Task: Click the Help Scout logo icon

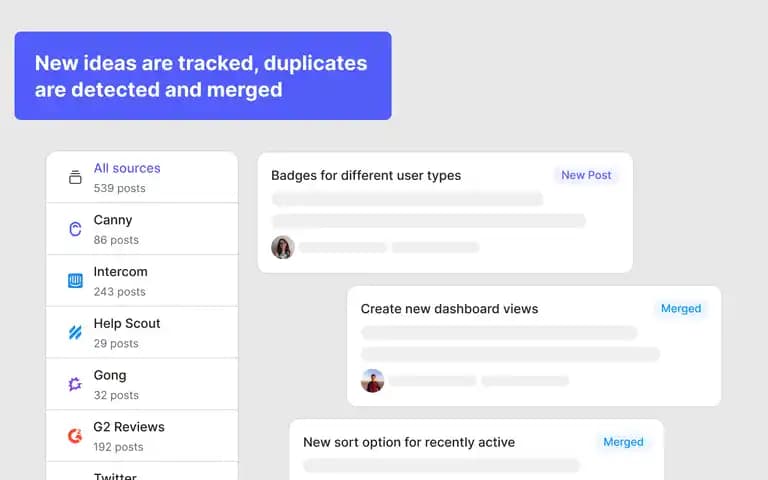Action: tap(75, 333)
